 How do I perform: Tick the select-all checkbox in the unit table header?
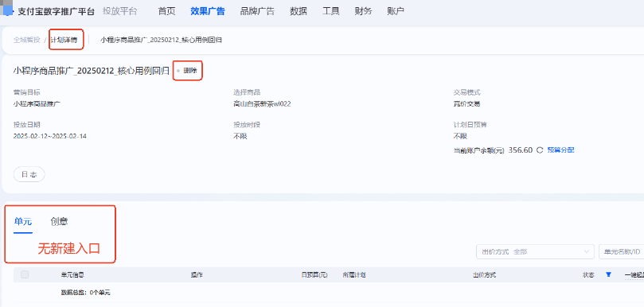25,274
